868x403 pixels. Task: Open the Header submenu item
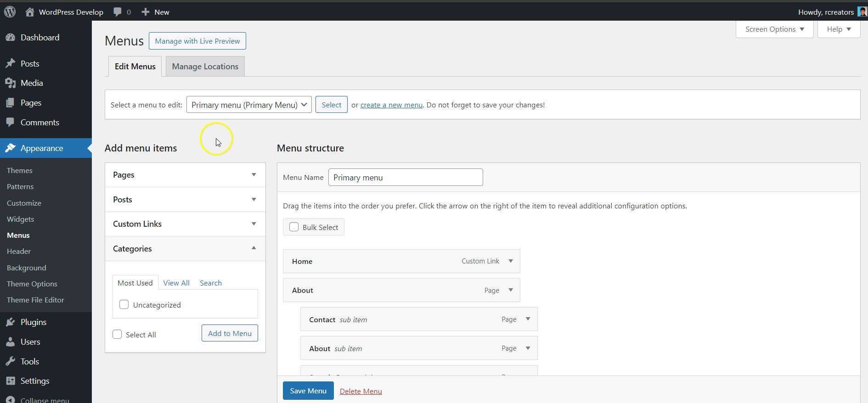point(19,251)
